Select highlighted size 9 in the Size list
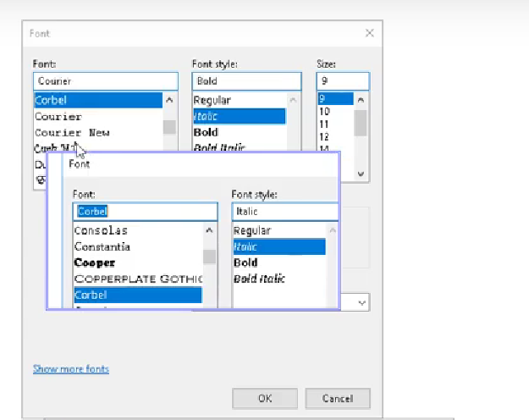This screenshot has width=529, height=420. (336, 98)
